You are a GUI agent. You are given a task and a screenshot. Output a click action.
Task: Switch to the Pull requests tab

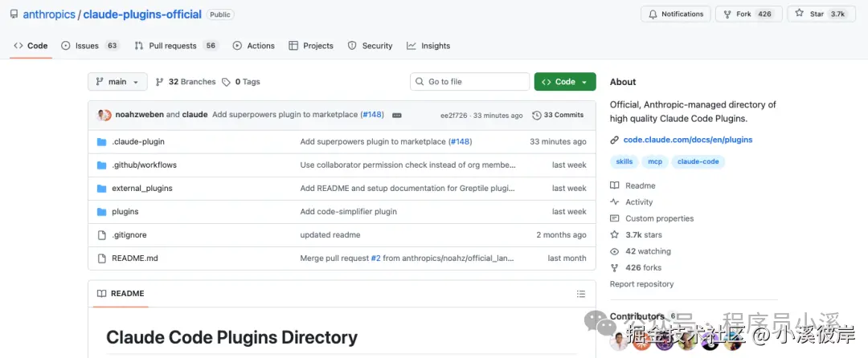point(176,46)
